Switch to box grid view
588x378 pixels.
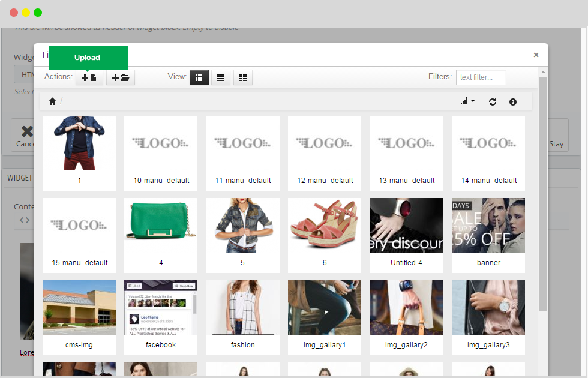[199, 77]
